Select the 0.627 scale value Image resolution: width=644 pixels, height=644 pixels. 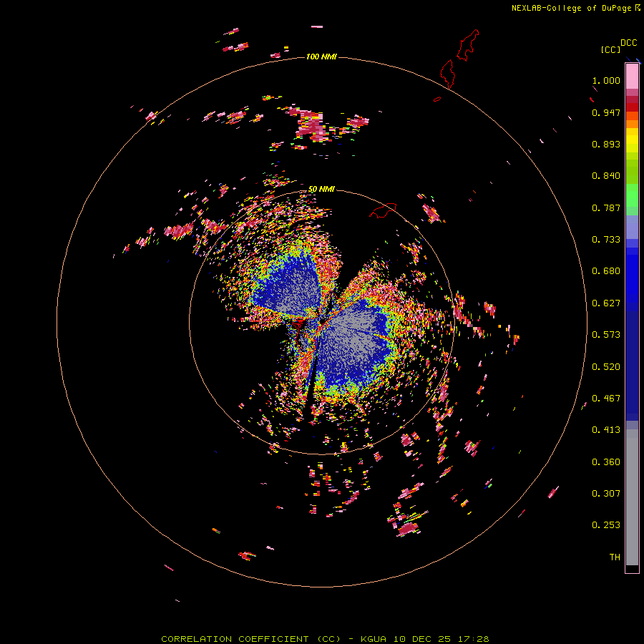(606, 303)
